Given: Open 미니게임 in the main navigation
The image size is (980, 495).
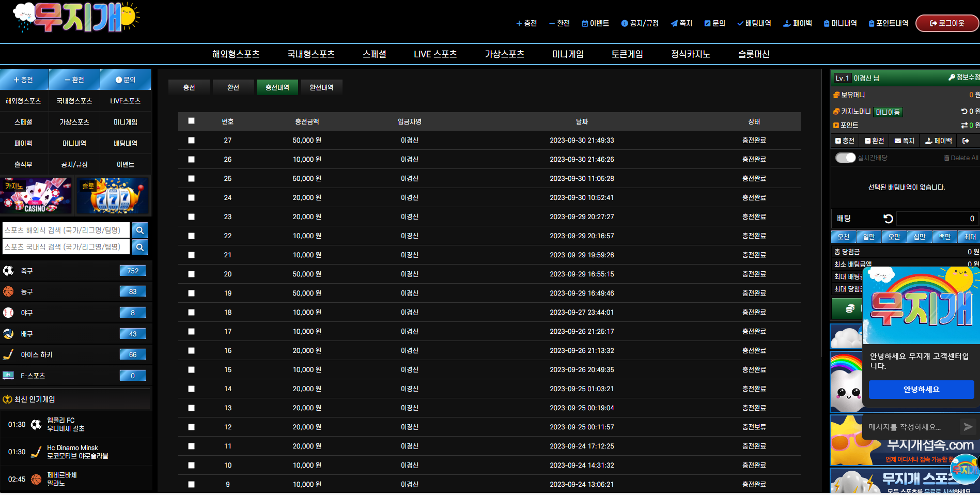Looking at the screenshot, I should click(568, 54).
